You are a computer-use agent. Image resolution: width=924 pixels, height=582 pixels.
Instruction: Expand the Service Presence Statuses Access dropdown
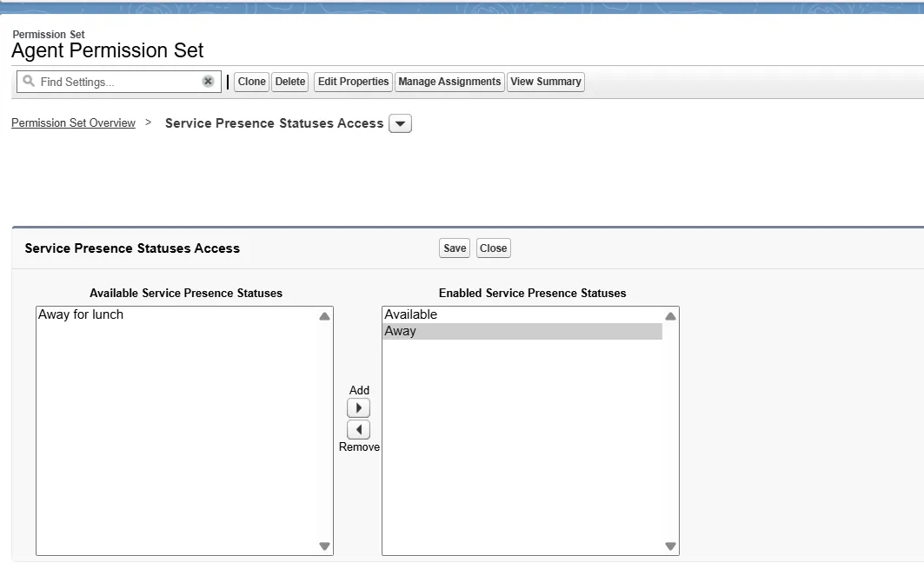[400, 124]
